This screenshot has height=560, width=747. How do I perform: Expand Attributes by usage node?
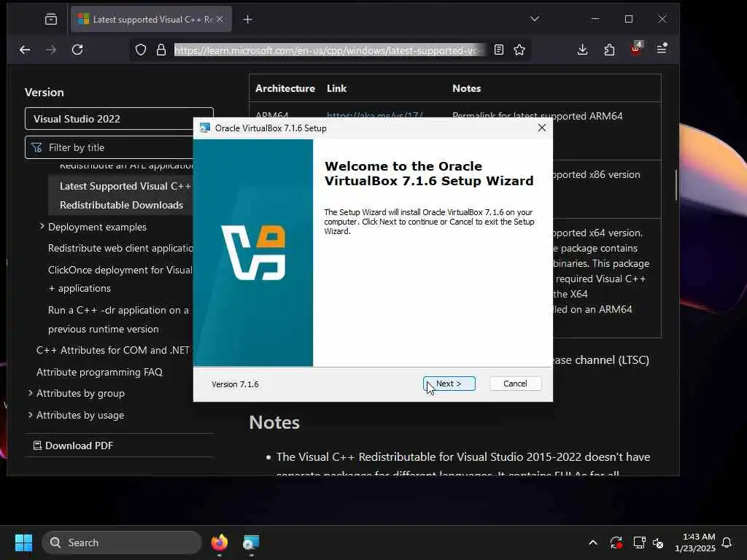[31, 415]
